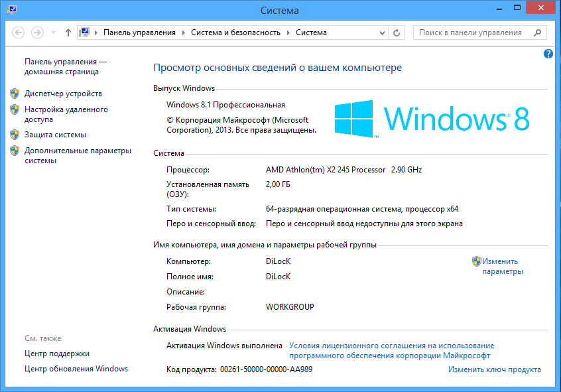Click shield icon beside 'Диспетчер устройств'
This screenshot has width=561, height=392.
coord(15,94)
